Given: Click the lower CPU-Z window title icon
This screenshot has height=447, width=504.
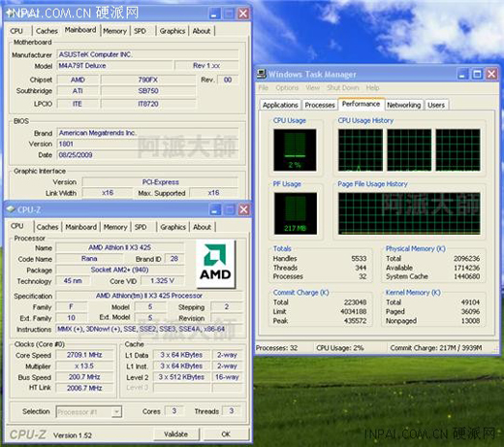Looking at the screenshot, I should [11, 209].
